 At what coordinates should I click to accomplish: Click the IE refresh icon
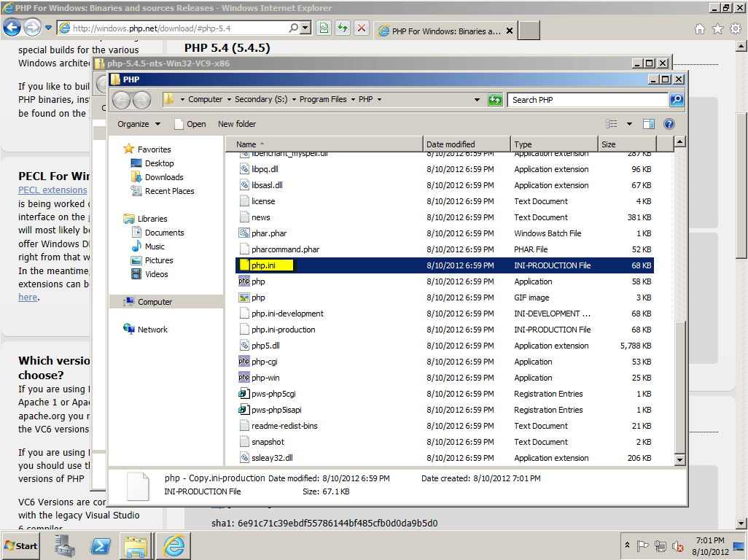343,28
